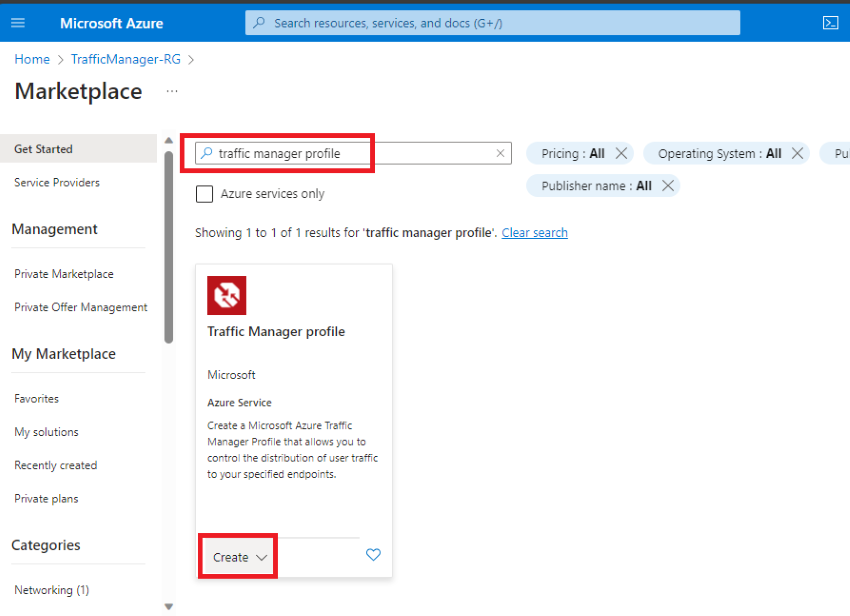Open Service Providers in the sidebar

pos(57,183)
